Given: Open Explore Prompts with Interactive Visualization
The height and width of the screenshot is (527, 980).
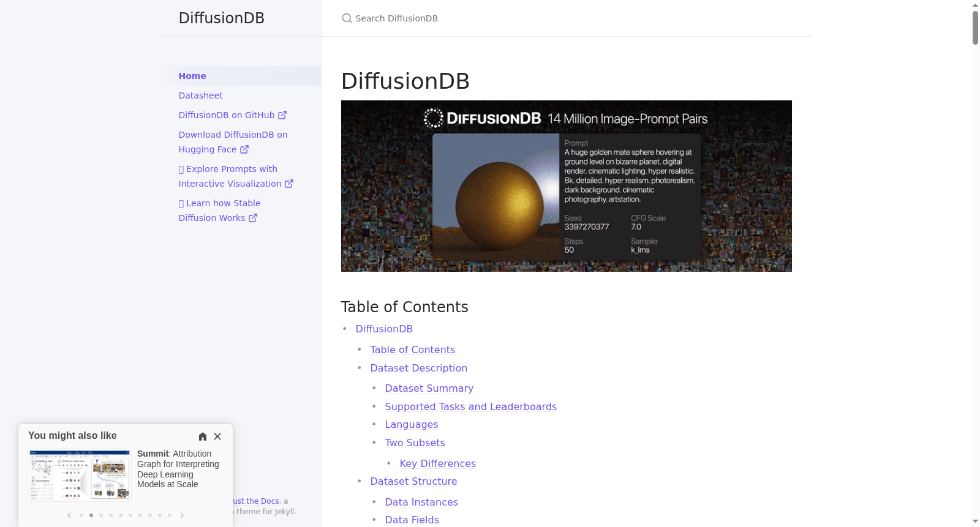Looking at the screenshot, I should point(236,176).
